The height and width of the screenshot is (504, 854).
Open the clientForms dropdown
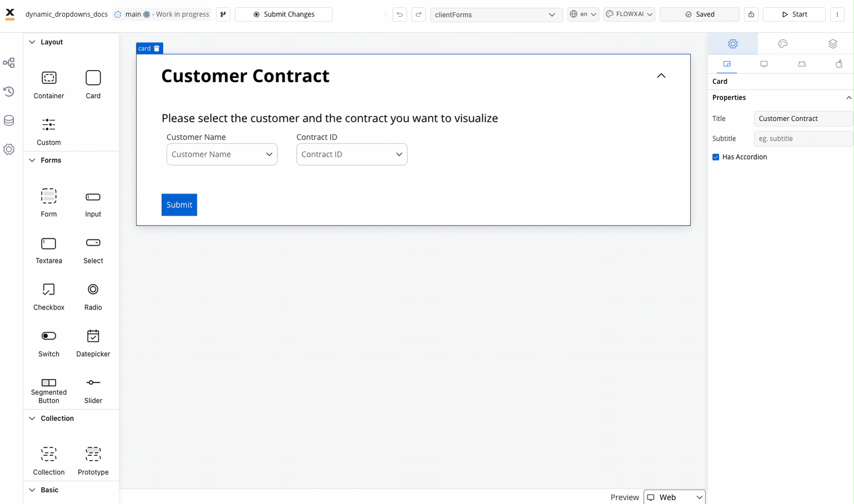pyautogui.click(x=496, y=14)
